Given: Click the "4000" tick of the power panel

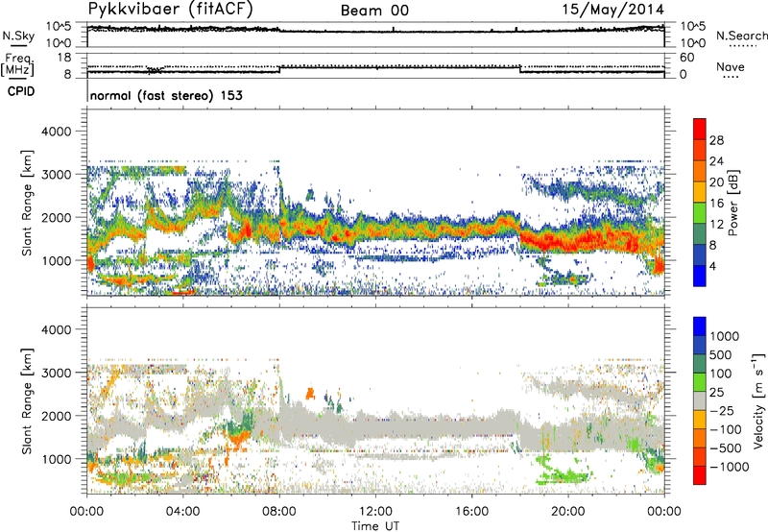Looking at the screenshot, I should (57, 132).
